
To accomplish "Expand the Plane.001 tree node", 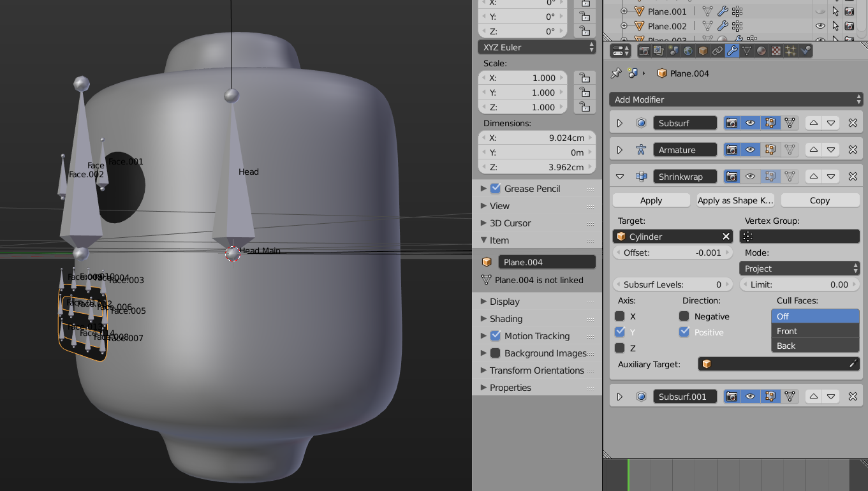I will tap(624, 11).
